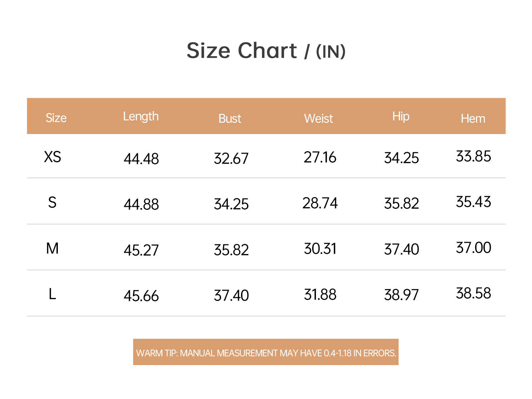Click the Bust column header
The width and height of the screenshot is (532, 399).
(x=230, y=119)
